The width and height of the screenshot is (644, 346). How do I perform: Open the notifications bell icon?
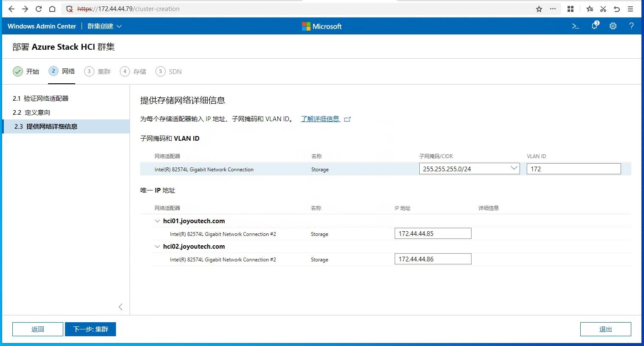[595, 26]
